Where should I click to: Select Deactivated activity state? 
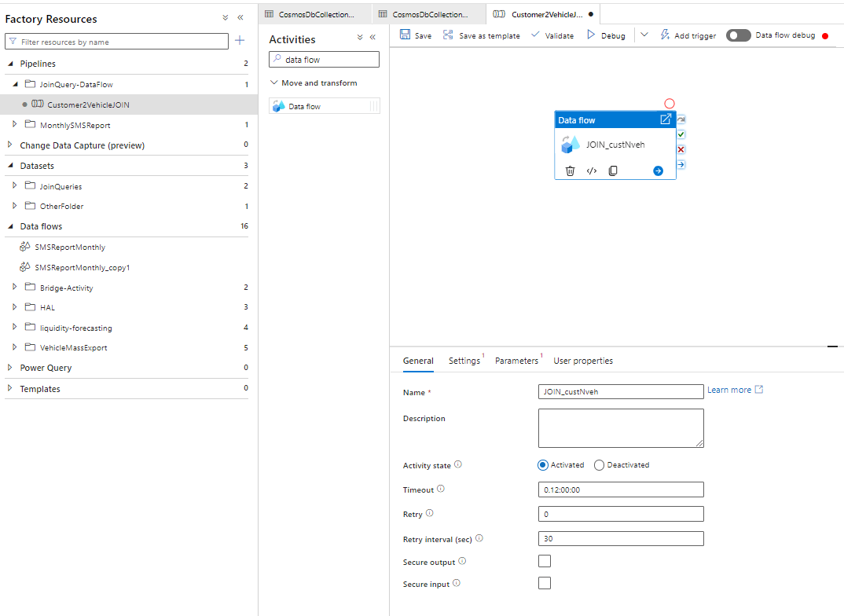[600, 465]
